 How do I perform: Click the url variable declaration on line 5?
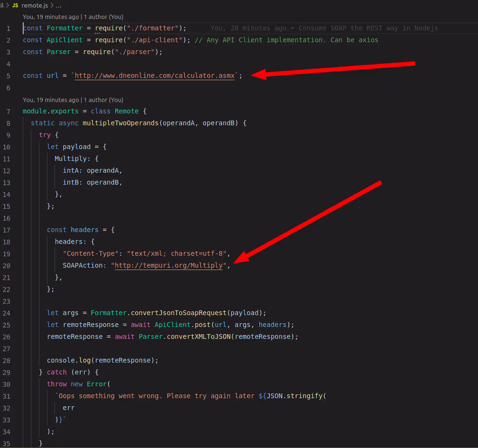[x=53, y=75]
